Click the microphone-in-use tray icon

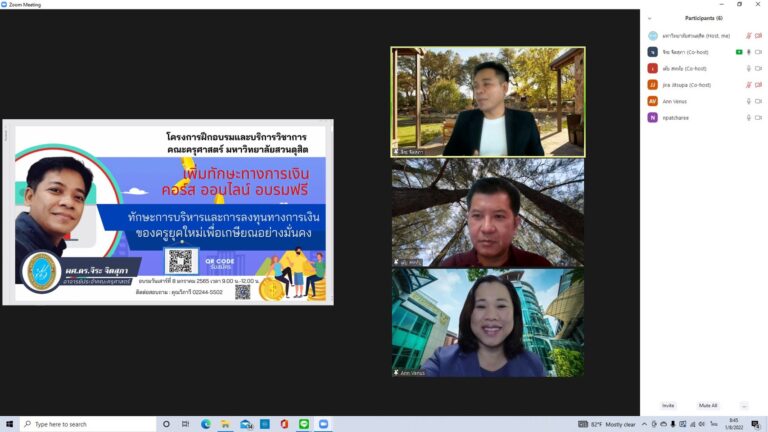pyautogui.click(x=672, y=424)
